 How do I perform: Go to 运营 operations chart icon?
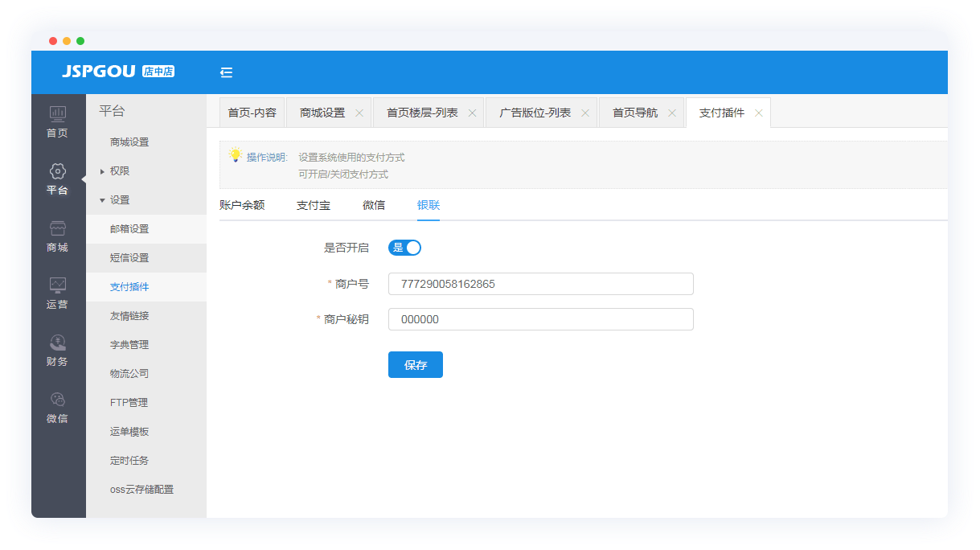click(x=58, y=285)
